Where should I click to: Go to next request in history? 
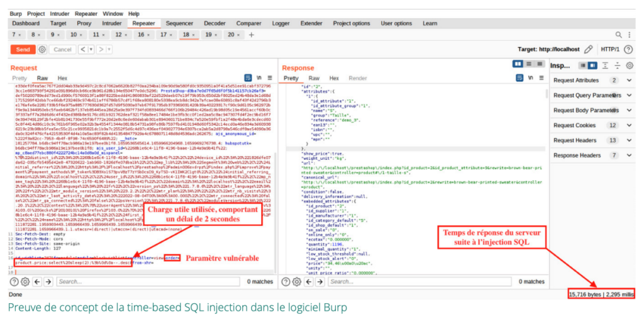click(101, 49)
